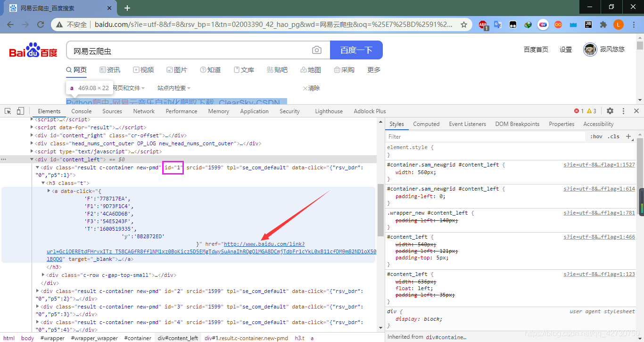The image size is (644, 342).
Task: Select h3.t in the DOM breadcrumb
Action: pyautogui.click(x=300, y=338)
